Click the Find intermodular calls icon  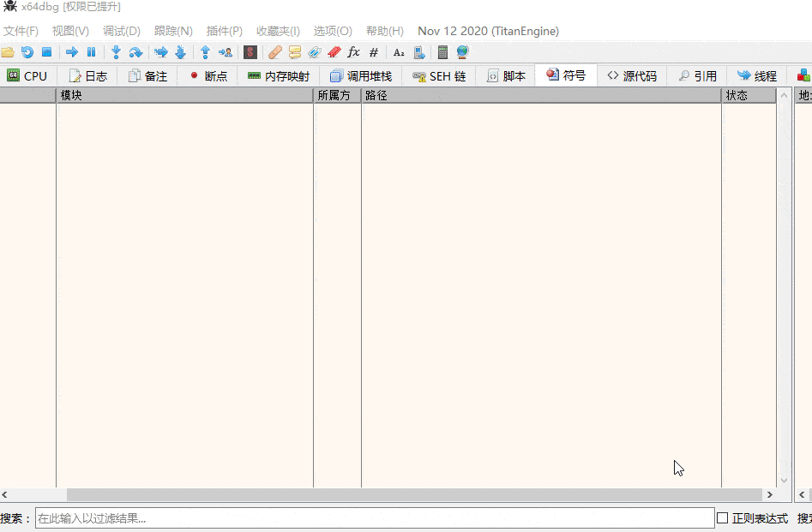click(419, 52)
